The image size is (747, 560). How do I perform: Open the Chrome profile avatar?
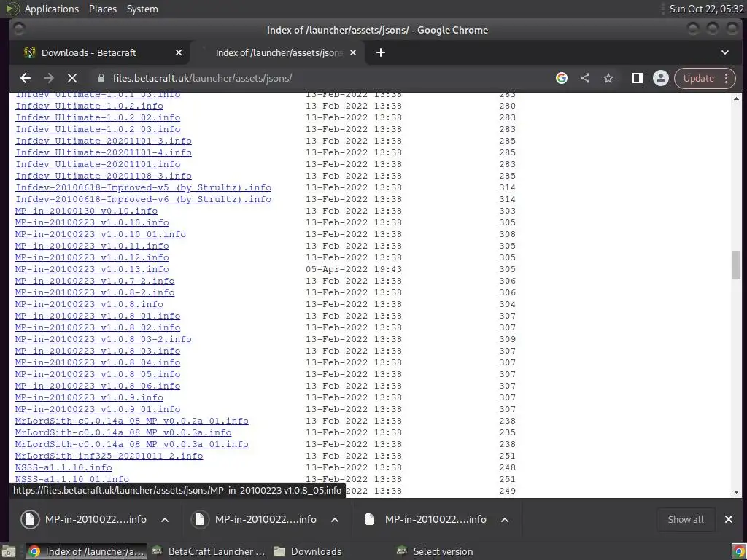tap(661, 78)
